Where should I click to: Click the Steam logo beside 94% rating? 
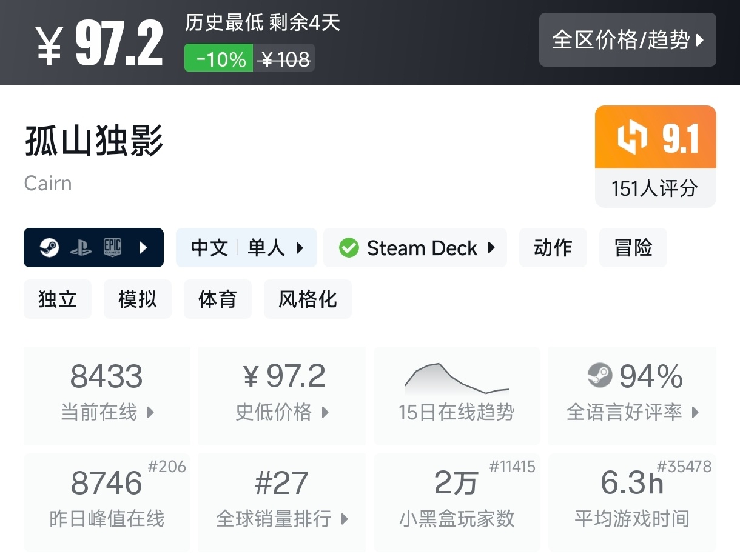(x=600, y=376)
